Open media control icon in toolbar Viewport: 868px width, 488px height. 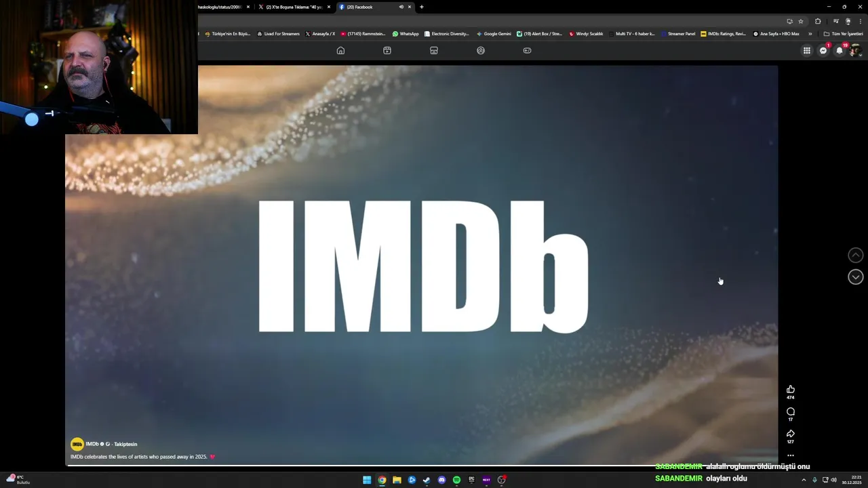pos(835,21)
